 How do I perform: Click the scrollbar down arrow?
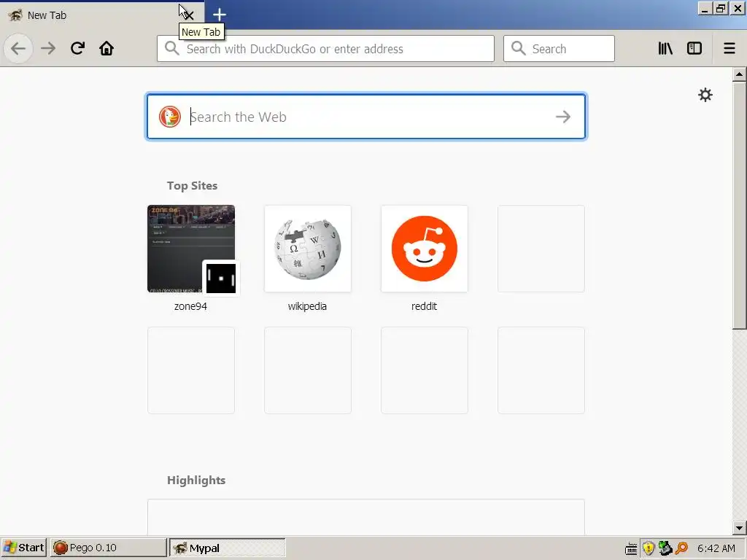point(740,528)
